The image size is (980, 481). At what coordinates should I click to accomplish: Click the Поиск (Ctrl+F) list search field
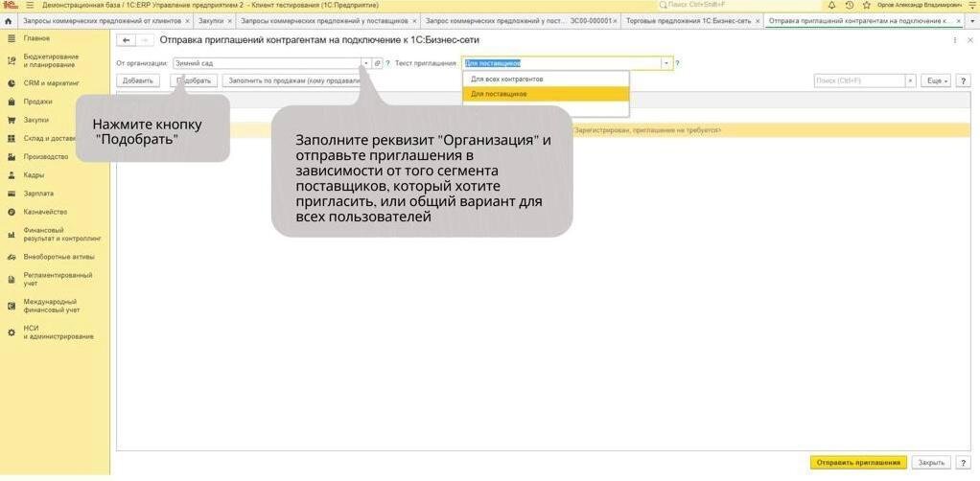pos(860,81)
